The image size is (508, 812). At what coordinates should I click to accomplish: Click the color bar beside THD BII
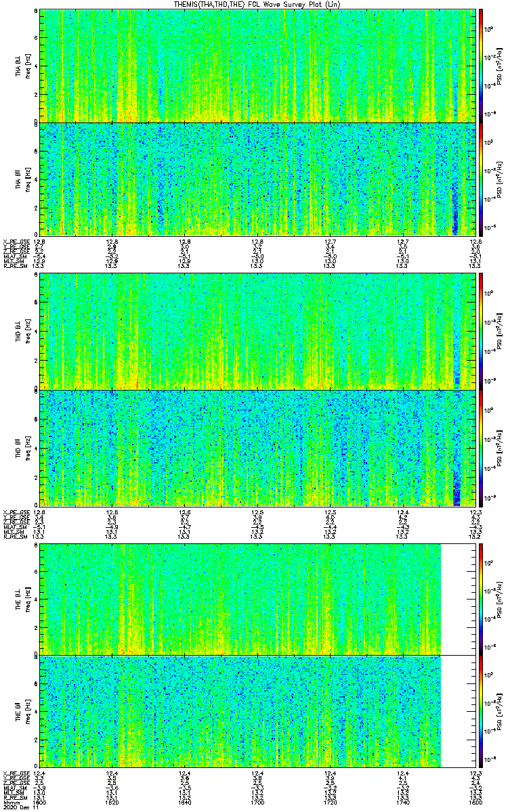481,447
